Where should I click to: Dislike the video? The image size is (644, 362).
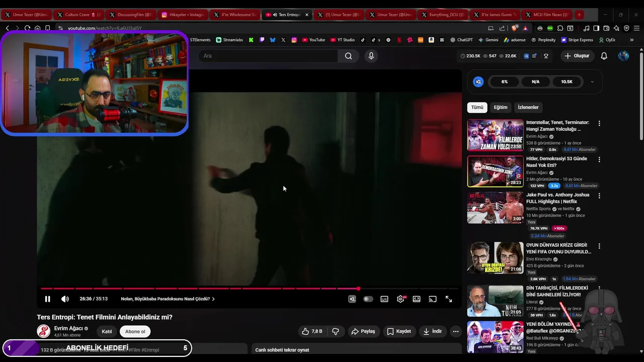pos(336,331)
